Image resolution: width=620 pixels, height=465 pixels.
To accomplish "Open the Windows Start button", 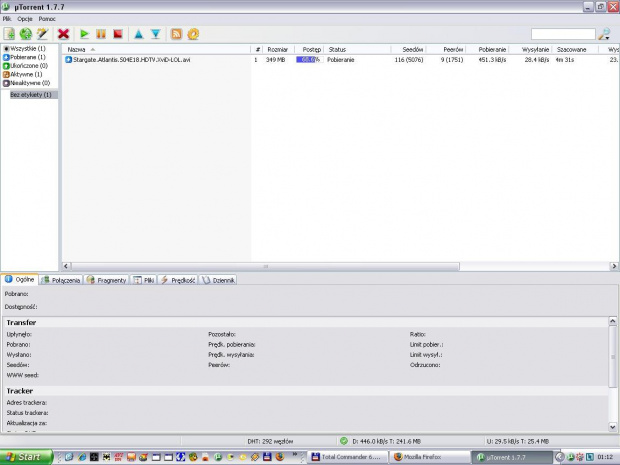I will tap(26, 457).
